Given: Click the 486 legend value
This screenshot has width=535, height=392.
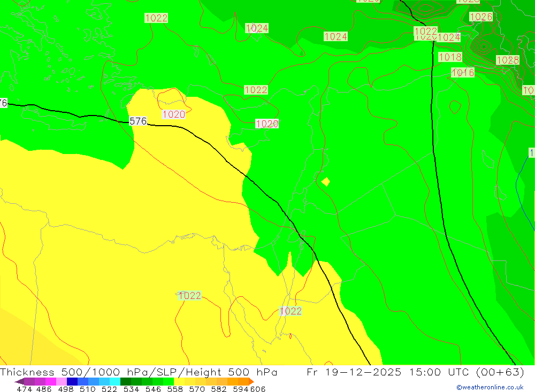Looking at the screenshot, I should point(44,389).
